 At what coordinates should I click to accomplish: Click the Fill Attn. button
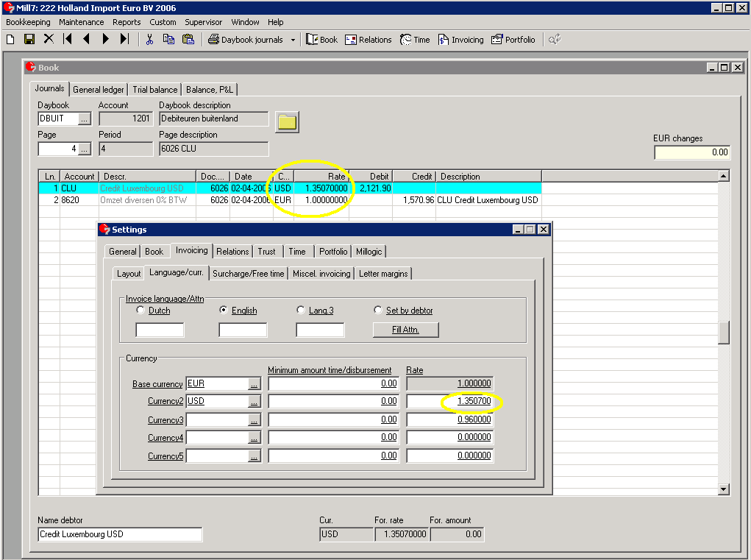click(406, 330)
